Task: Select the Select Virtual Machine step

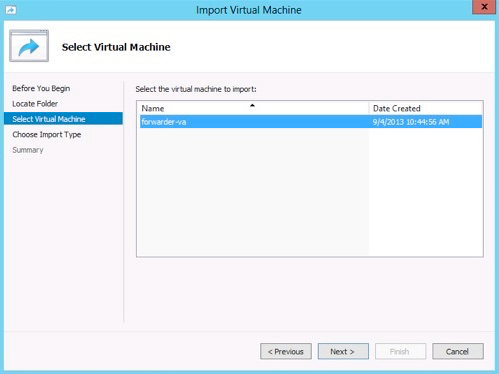Action: [x=63, y=119]
